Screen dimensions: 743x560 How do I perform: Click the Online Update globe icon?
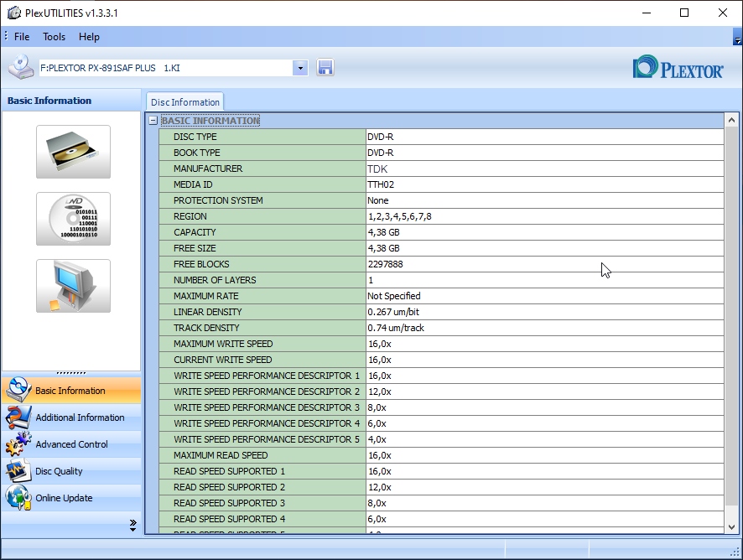coord(18,497)
